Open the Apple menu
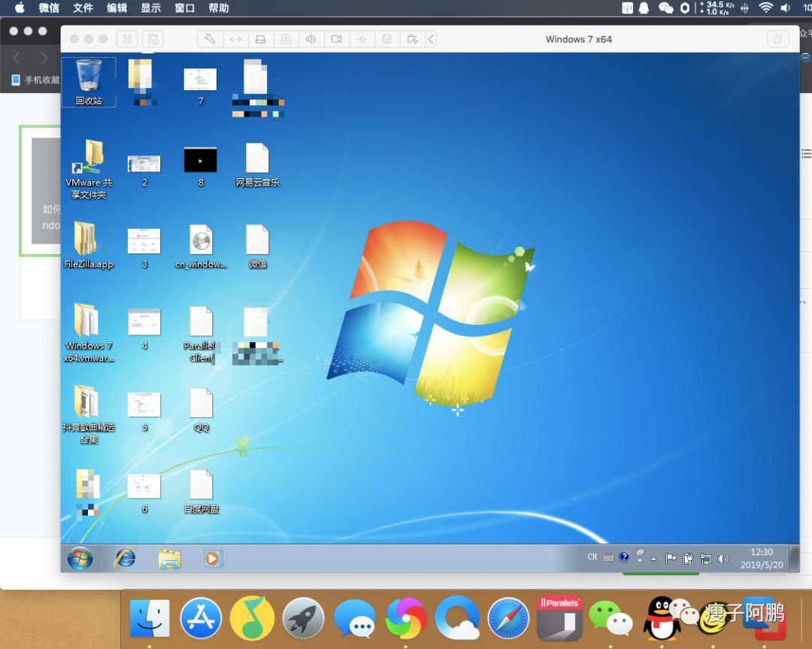Image resolution: width=812 pixels, height=649 pixels. coord(20,8)
